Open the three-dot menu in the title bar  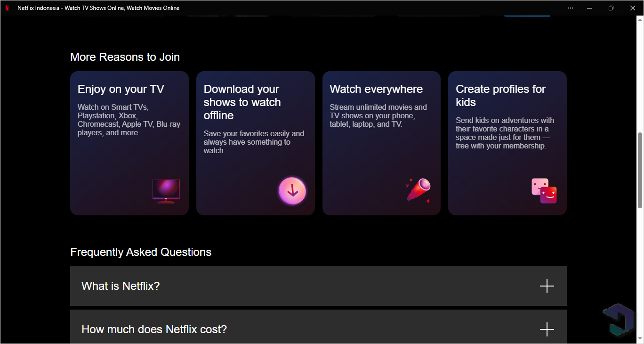click(x=571, y=8)
